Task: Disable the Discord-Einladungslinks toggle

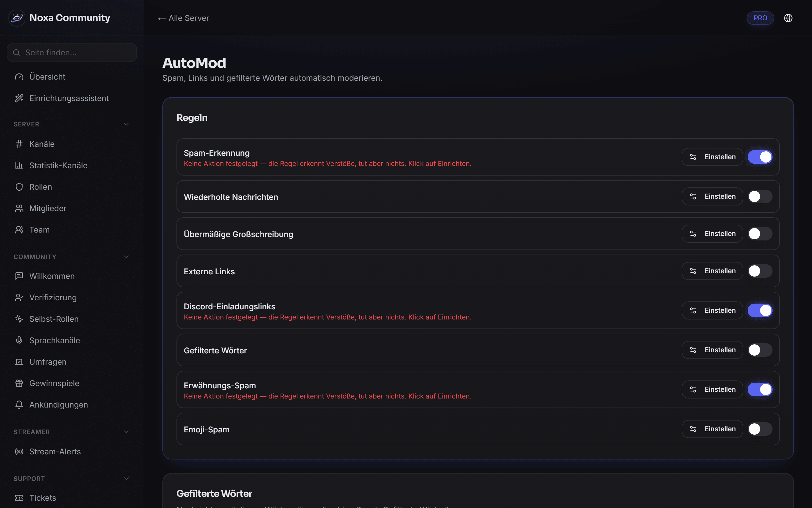Action: tap(760, 311)
